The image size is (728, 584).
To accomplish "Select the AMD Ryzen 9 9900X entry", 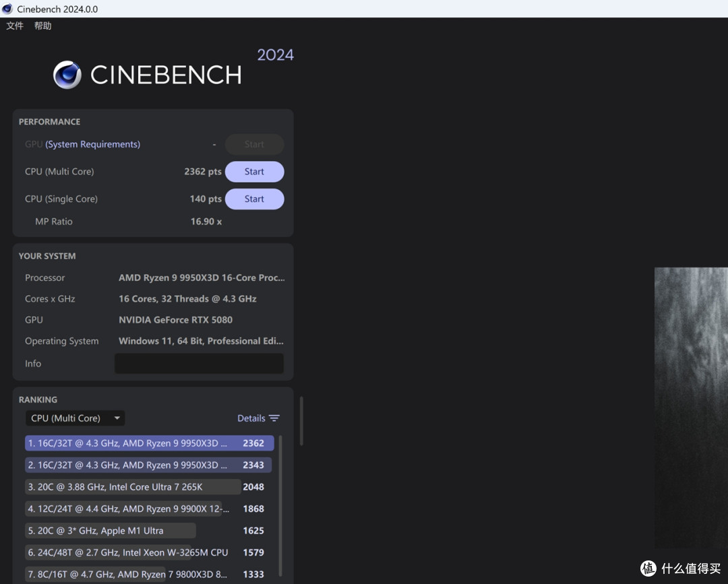I will pyautogui.click(x=146, y=509).
